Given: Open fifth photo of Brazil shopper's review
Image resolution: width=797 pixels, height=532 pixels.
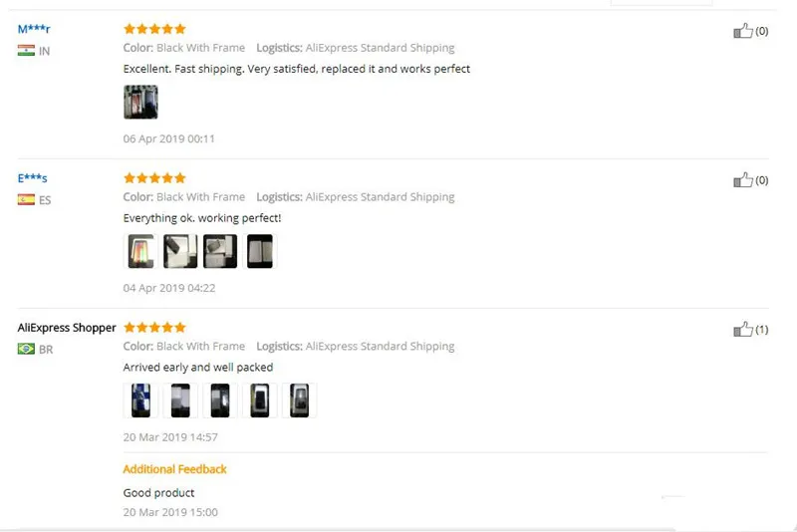Looking at the screenshot, I should 300,400.
